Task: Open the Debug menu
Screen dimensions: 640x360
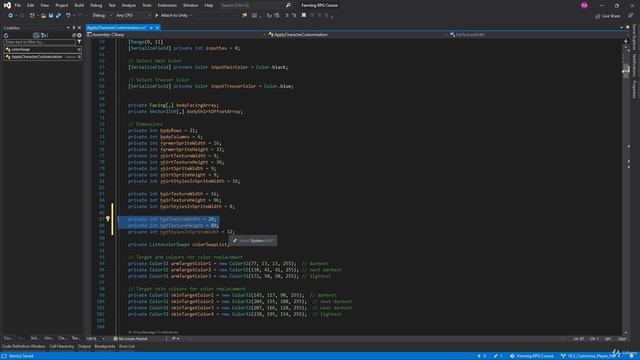Action: (96, 5)
